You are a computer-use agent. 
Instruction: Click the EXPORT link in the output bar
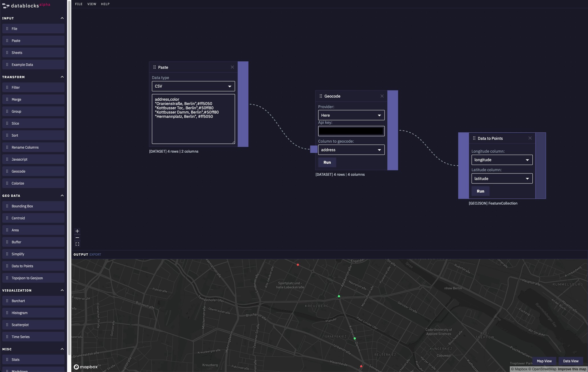(95, 254)
